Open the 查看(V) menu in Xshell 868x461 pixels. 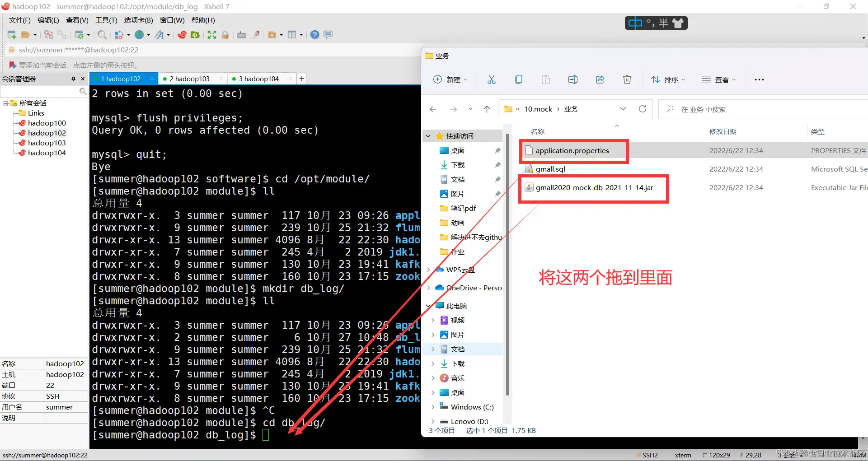point(77,20)
